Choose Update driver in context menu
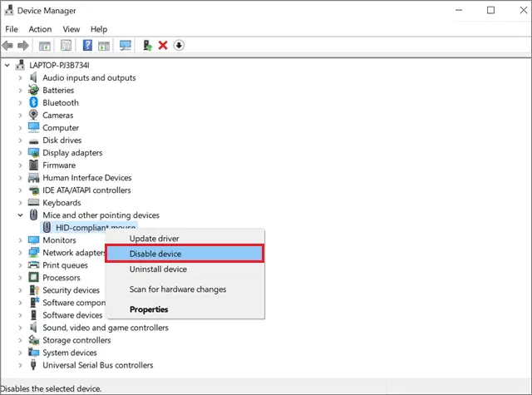The height and width of the screenshot is (395, 532). click(x=185, y=239)
